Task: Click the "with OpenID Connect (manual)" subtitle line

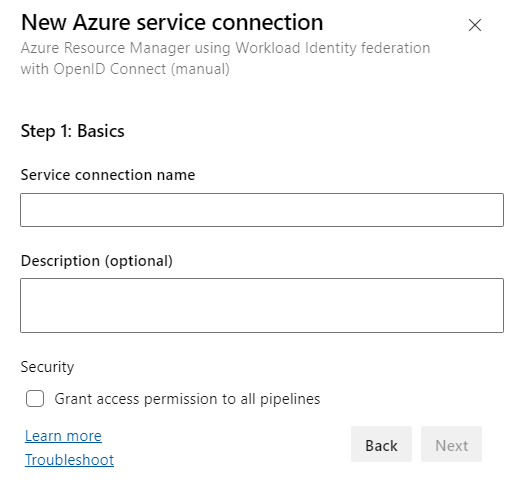Action: (125, 69)
